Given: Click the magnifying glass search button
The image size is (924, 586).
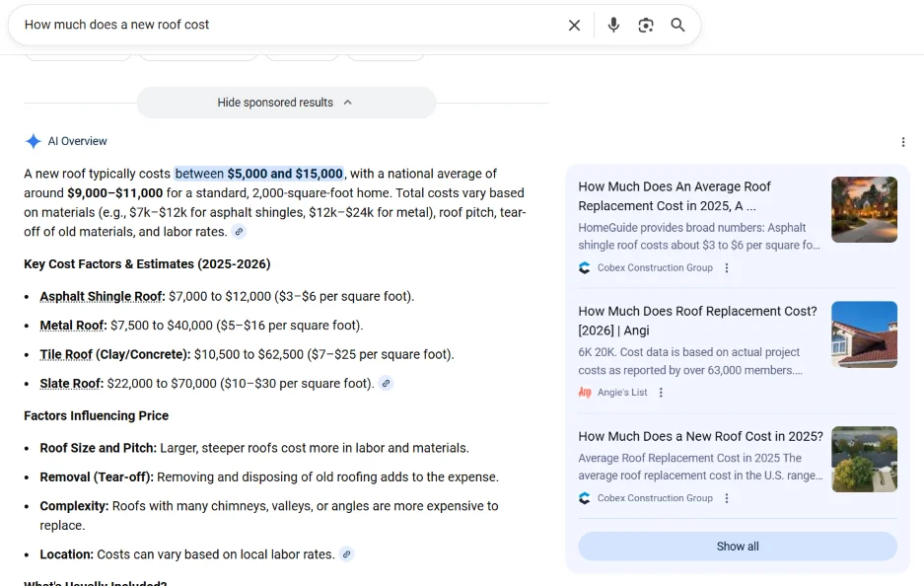Looking at the screenshot, I should [x=678, y=26].
